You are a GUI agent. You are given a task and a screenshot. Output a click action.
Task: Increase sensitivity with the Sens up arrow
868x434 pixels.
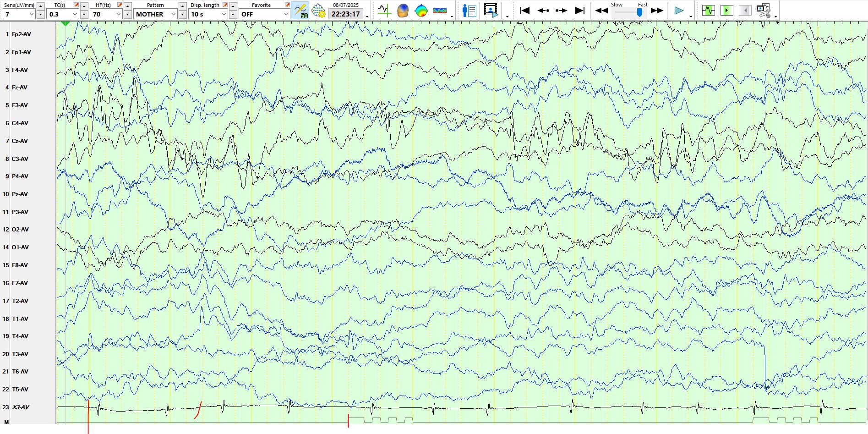coord(40,6)
